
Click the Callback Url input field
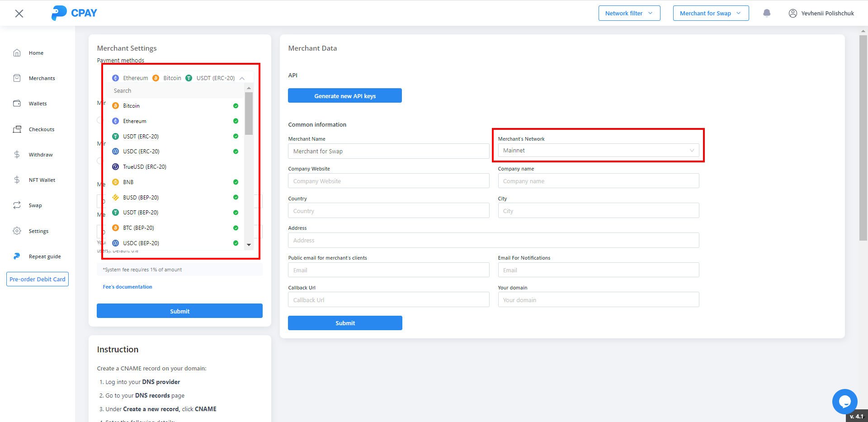(388, 300)
